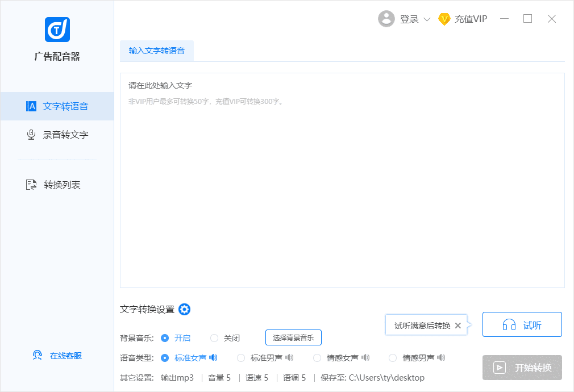Image resolution: width=574 pixels, height=392 pixels.
Task: Click the 选择背景音乐 button
Action: click(x=293, y=337)
